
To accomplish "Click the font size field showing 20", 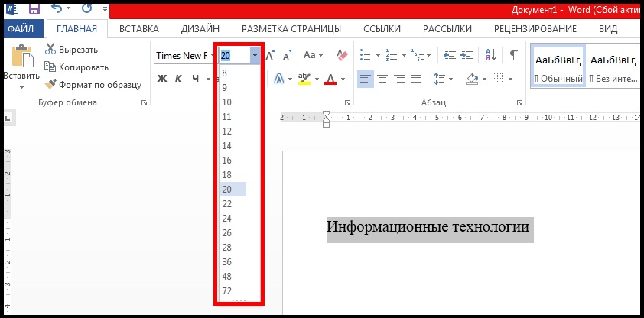I will [x=235, y=56].
